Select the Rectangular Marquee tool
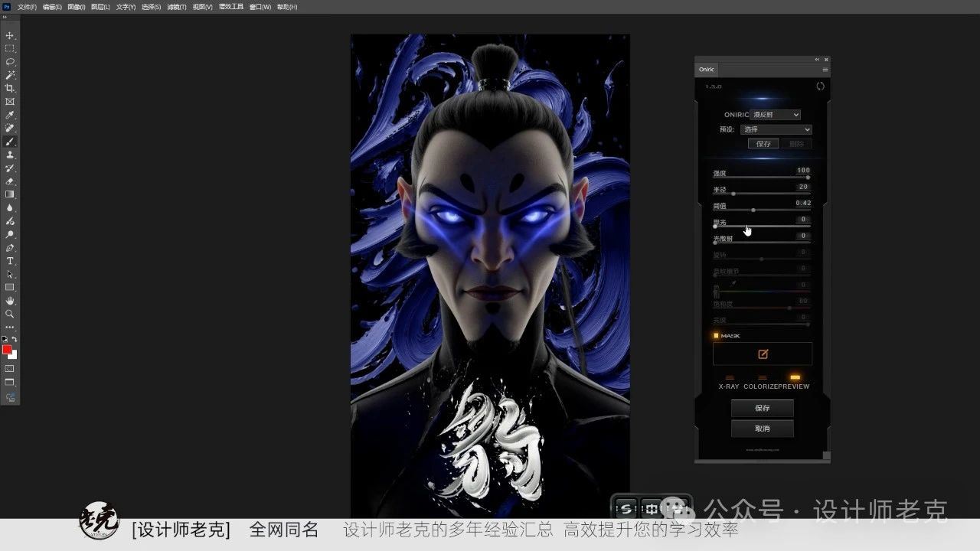Viewport: 980px width, 551px height. (x=10, y=49)
